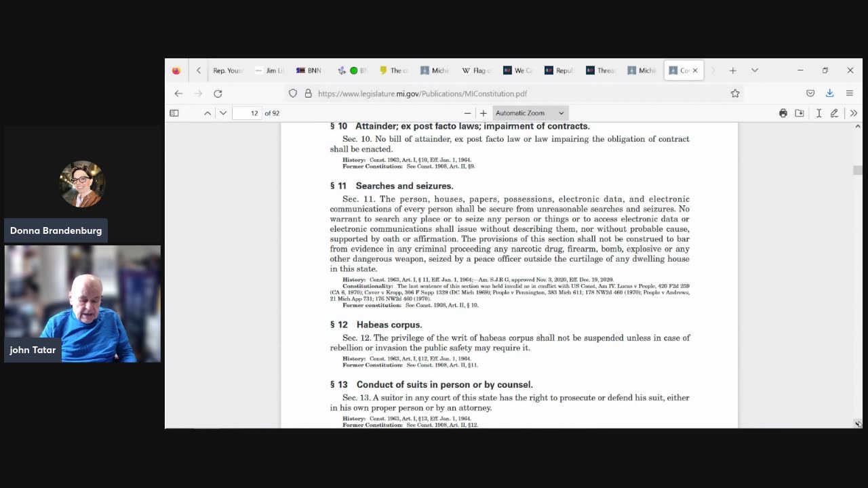Click the Donna Brandenburg name label
This screenshot has width=868, height=488.
(56, 230)
